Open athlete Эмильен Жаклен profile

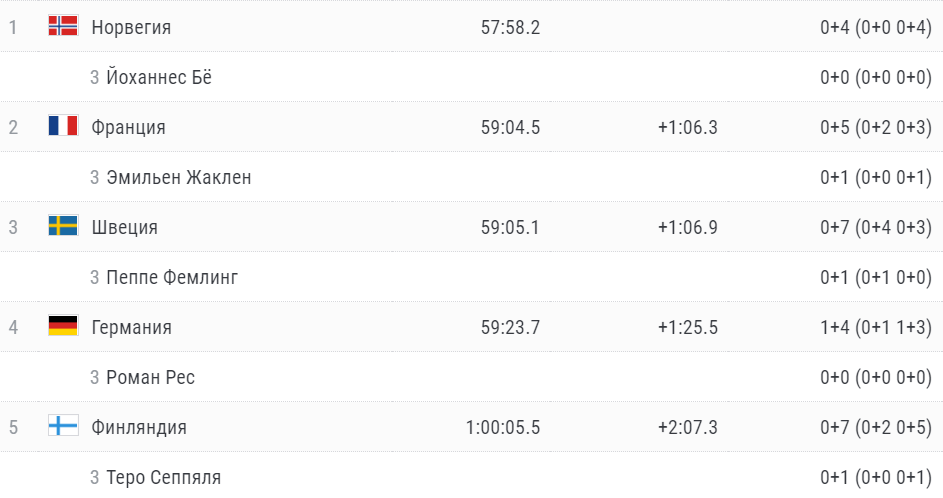(x=179, y=177)
